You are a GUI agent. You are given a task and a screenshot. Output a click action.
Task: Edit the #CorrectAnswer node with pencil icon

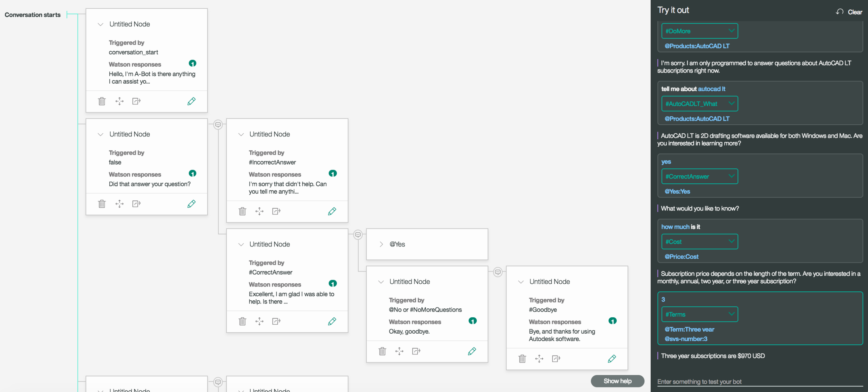coord(332,321)
